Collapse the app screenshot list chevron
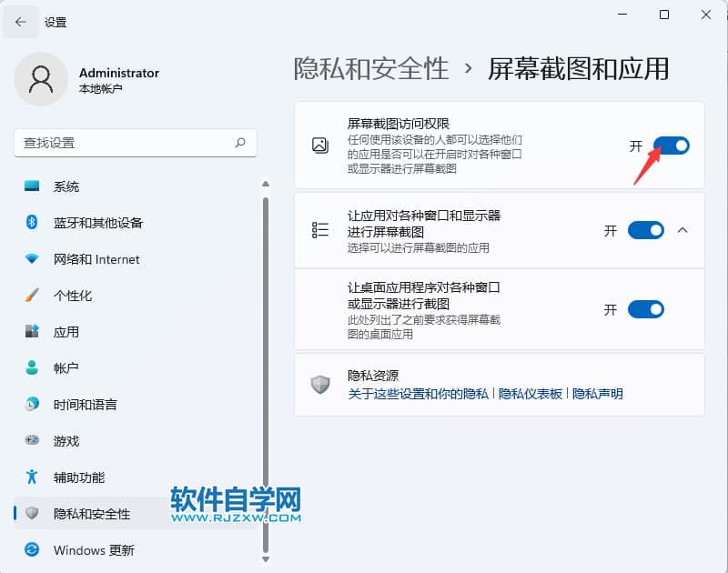This screenshot has height=573, width=728. click(x=683, y=231)
